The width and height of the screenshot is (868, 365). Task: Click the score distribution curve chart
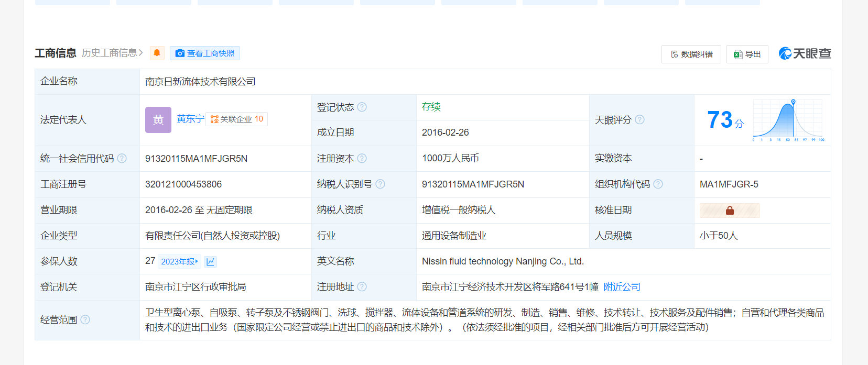(x=788, y=120)
